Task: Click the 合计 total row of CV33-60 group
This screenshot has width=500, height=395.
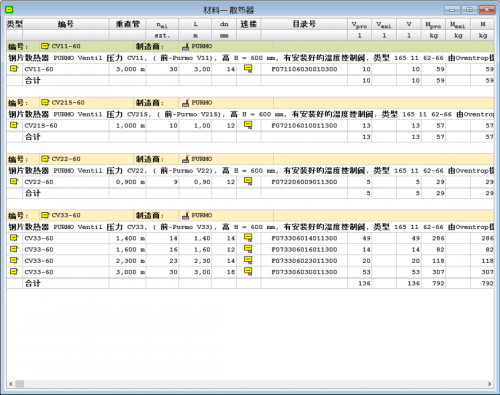Action: (x=250, y=283)
